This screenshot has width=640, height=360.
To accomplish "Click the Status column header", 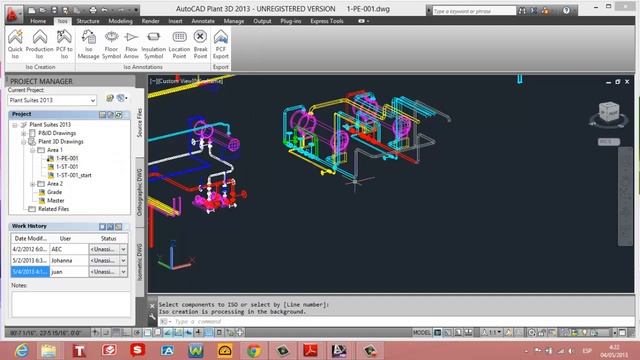I will 109,238.
